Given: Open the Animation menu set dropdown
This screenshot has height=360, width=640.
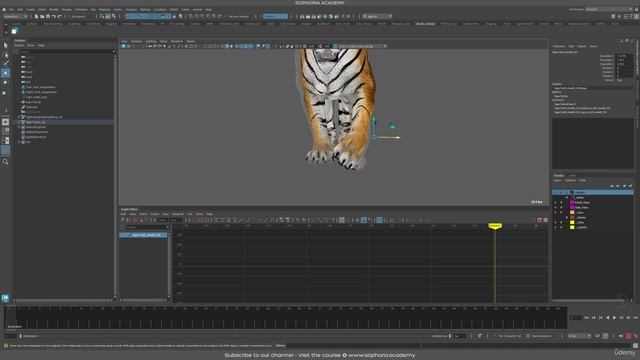Looking at the screenshot, I should (x=16, y=16).
